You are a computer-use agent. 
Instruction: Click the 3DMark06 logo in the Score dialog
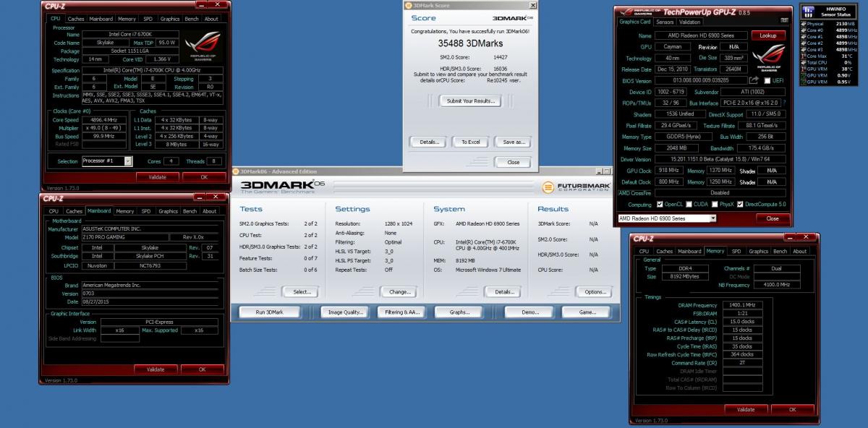pyautogui.click(x=513, y=18)
